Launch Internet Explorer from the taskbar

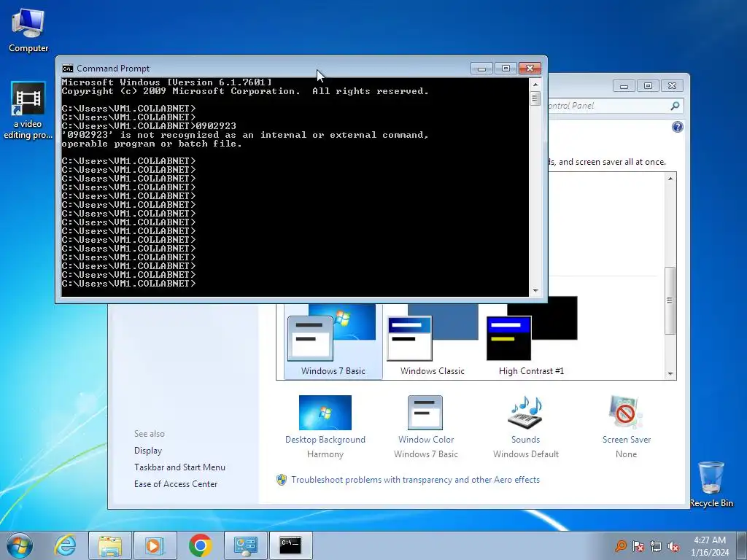[x=65, y=545]
